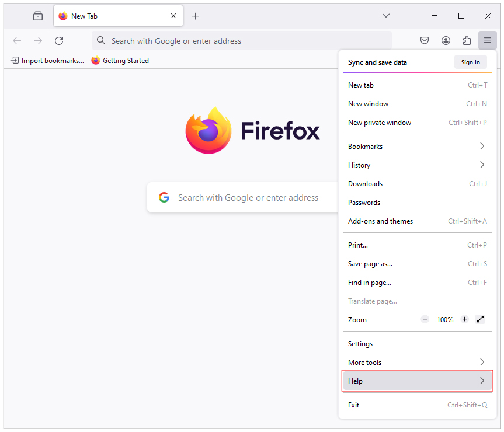Click the Sign In button
The height and width of the screenshot is (432, 504).
point(470,62)
